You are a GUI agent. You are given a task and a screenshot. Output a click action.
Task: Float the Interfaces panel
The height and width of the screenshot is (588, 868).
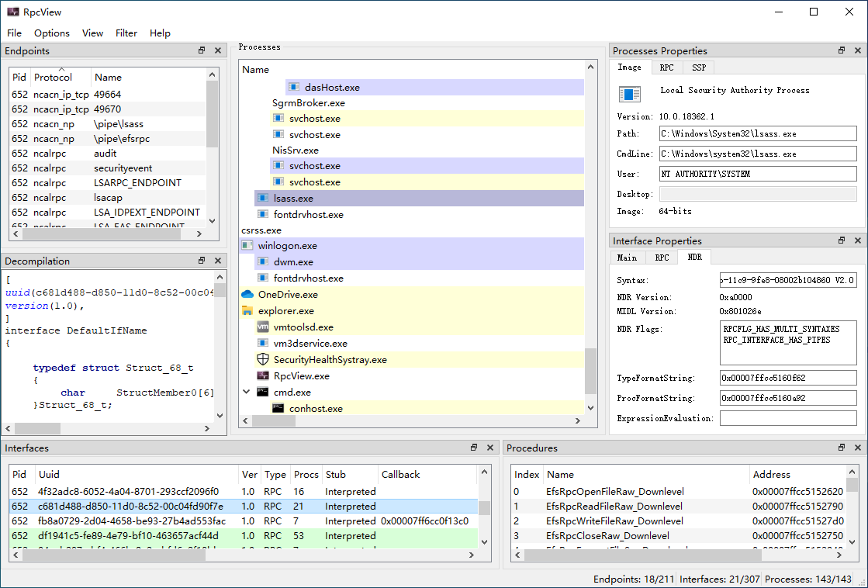(474, 448)
